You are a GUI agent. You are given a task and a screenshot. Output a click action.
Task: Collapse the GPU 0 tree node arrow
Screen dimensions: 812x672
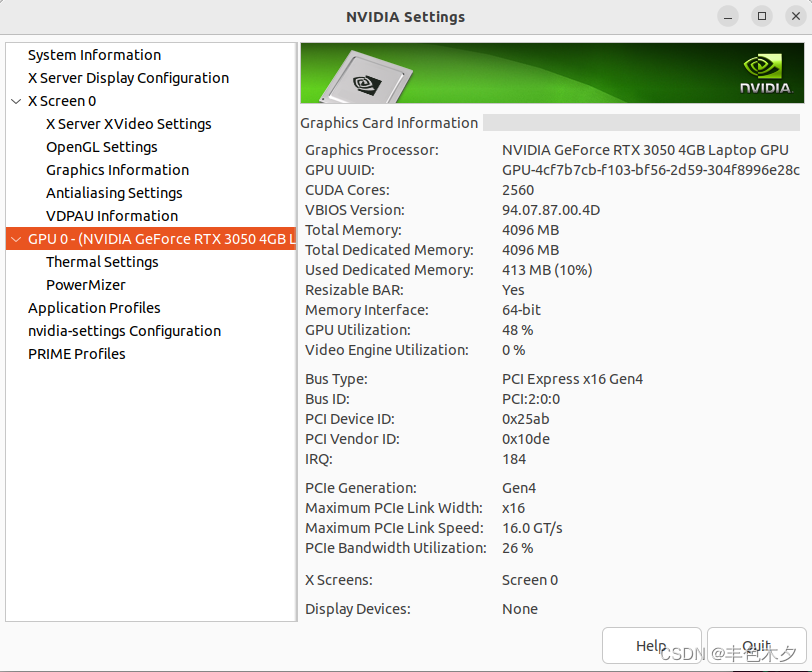click(x=16, y=239)
